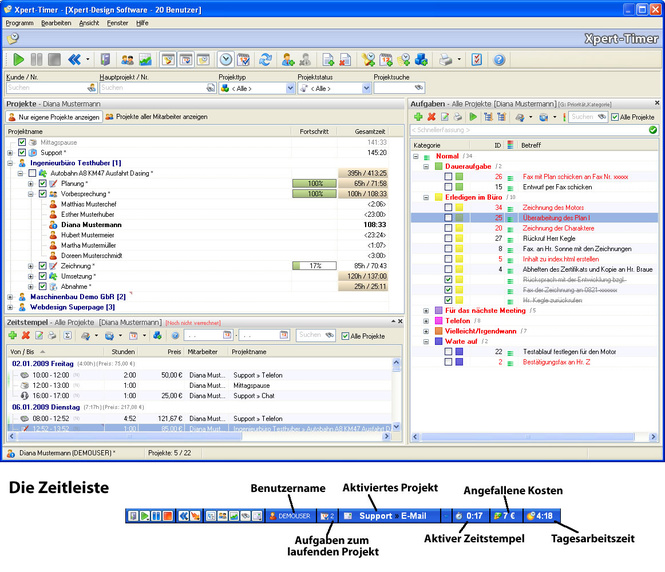Click the delete document red X icon
Screen dimensions: 665x572
click(345, 60)
